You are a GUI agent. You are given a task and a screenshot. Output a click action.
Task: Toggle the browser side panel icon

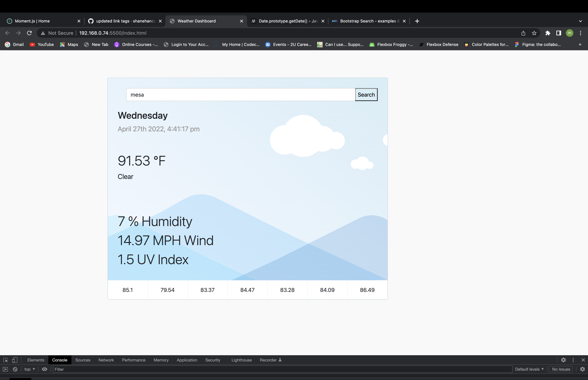tap(559, 33)
